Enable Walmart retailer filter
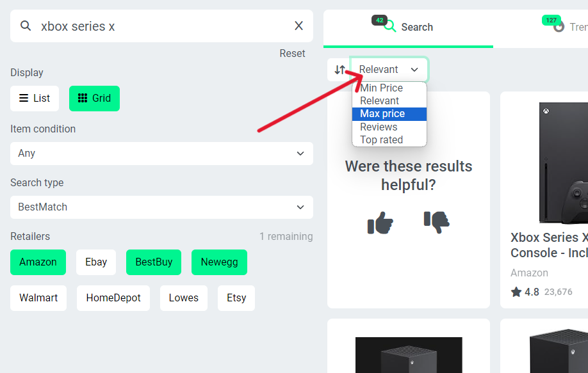588x373 pixels. [38, 298]
